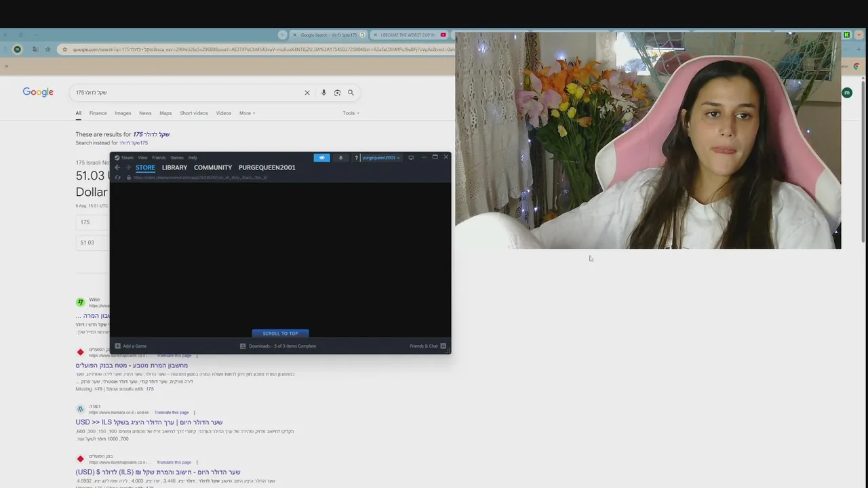Open Steam View menu

click(x=142, y=157)
